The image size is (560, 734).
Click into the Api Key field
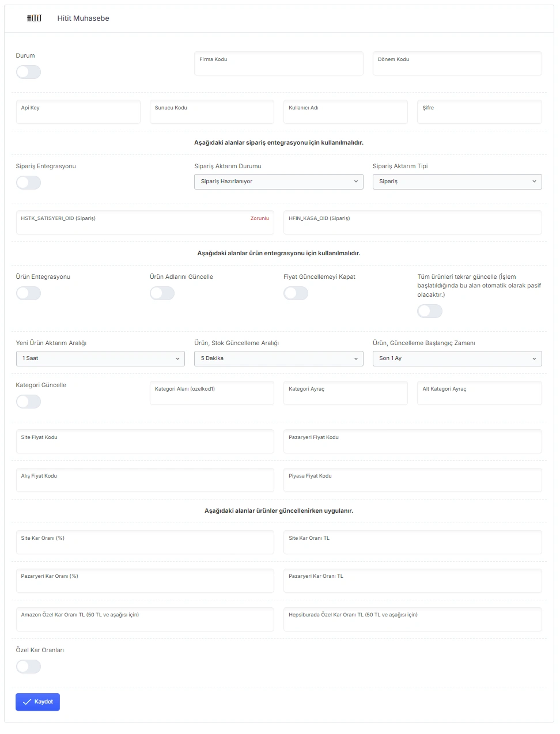pyautogui.click(x=78, y=112)
